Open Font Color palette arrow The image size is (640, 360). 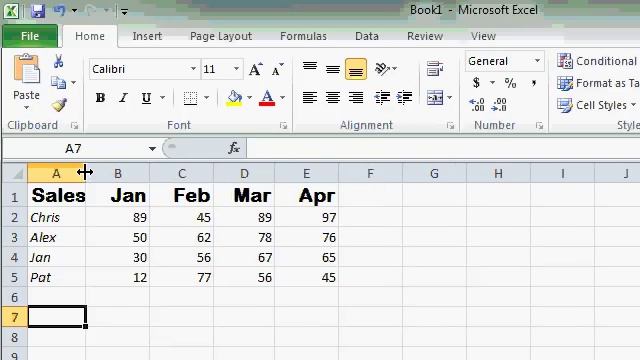pos(282,98)
